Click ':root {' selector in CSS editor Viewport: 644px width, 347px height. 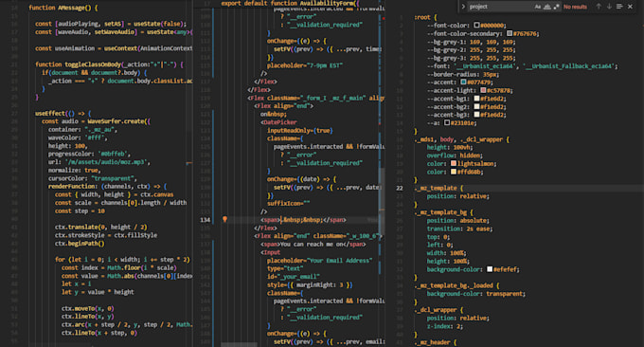tap(425, 17)
